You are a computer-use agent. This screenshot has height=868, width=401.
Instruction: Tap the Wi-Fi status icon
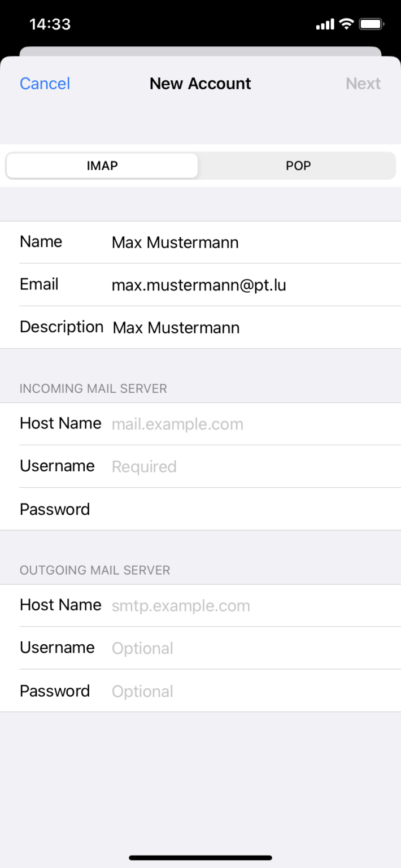click(346, 24)
